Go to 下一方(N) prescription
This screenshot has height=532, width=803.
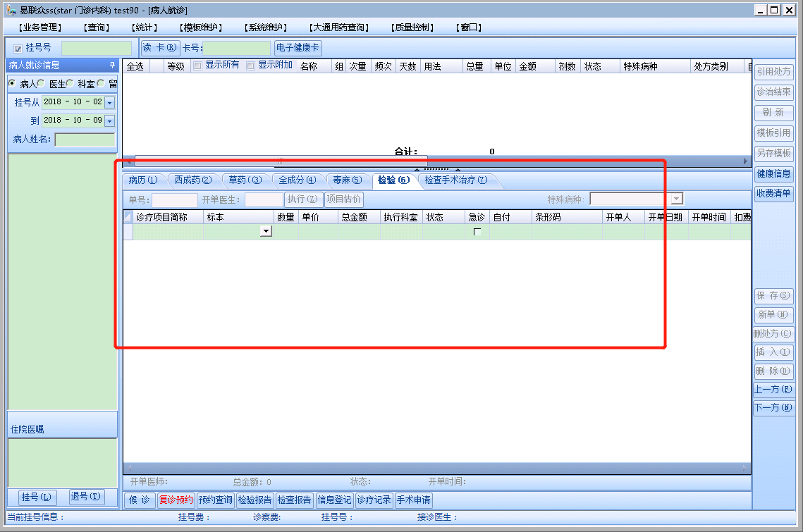pyautogui.click(x=774, y=407)
